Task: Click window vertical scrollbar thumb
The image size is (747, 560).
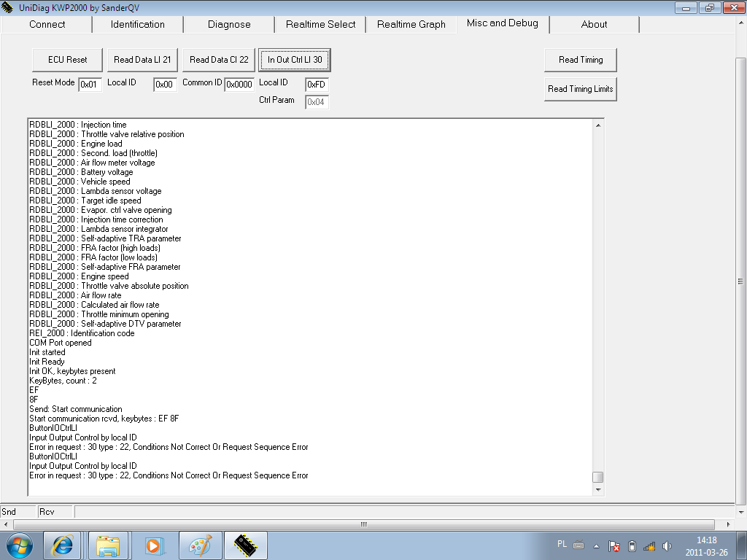Action: [741, 281]
